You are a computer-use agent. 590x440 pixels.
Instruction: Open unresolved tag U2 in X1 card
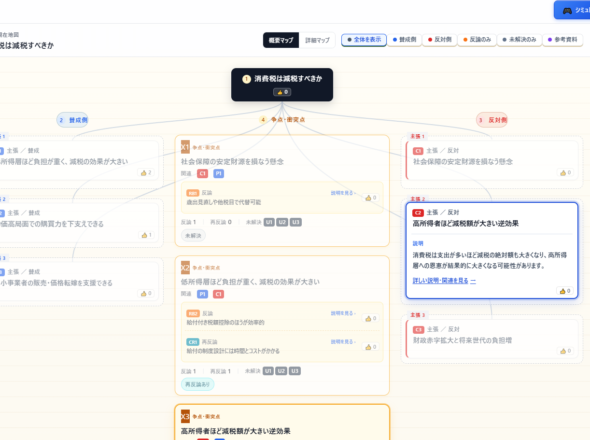point(282,222)
